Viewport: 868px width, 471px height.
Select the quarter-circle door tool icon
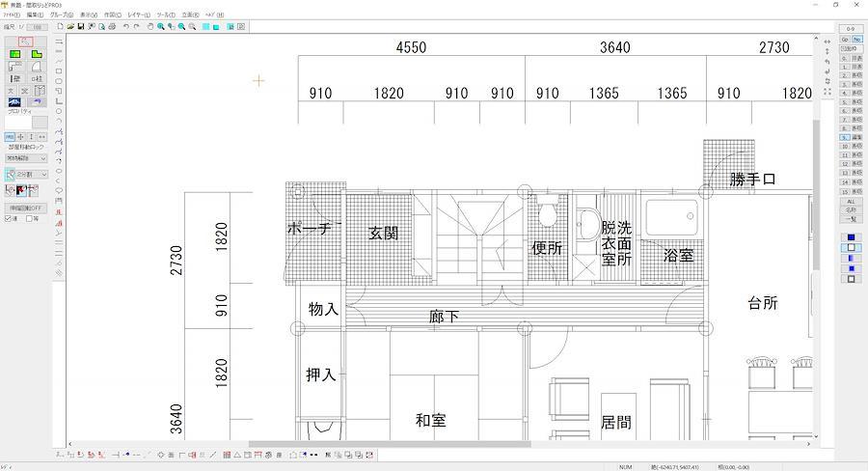click(37, 67)
